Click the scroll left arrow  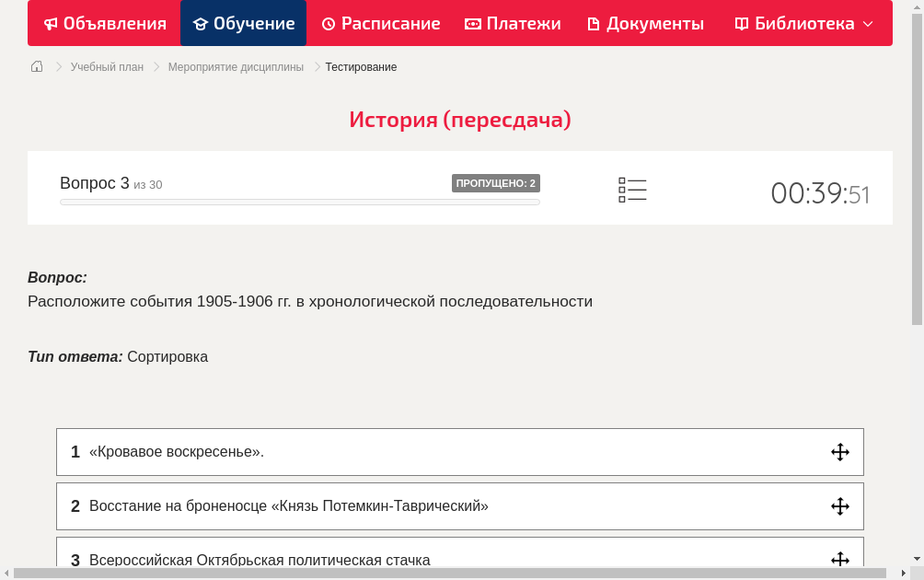tap(6, 573)
